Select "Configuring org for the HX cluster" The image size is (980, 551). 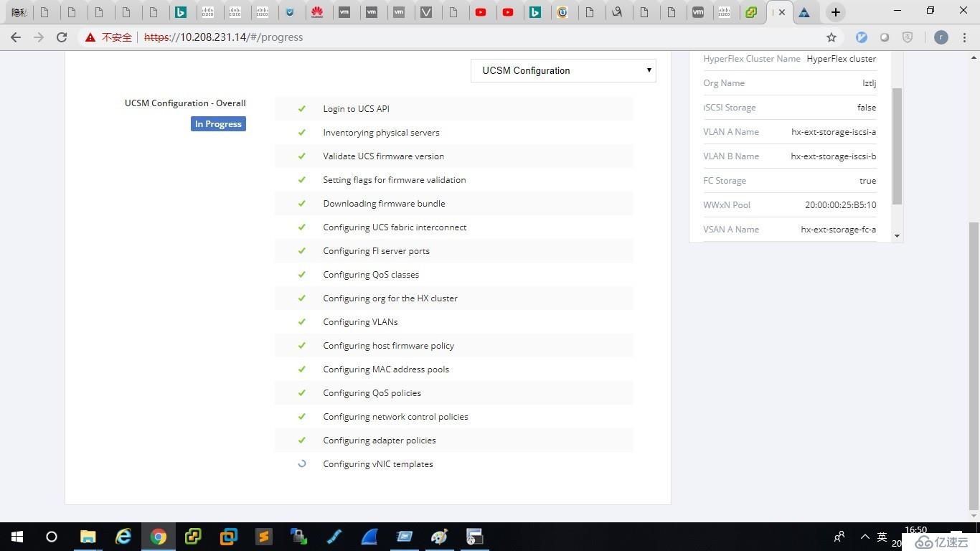click(x=390, y=298)
